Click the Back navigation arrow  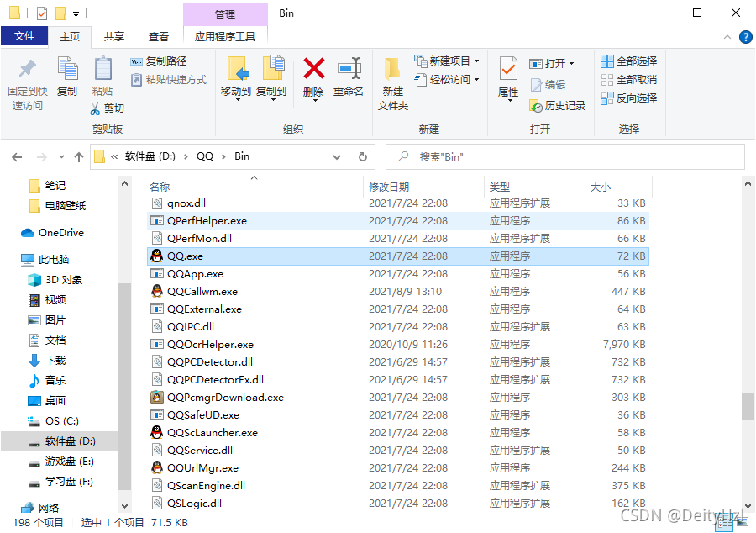point(17,156)
